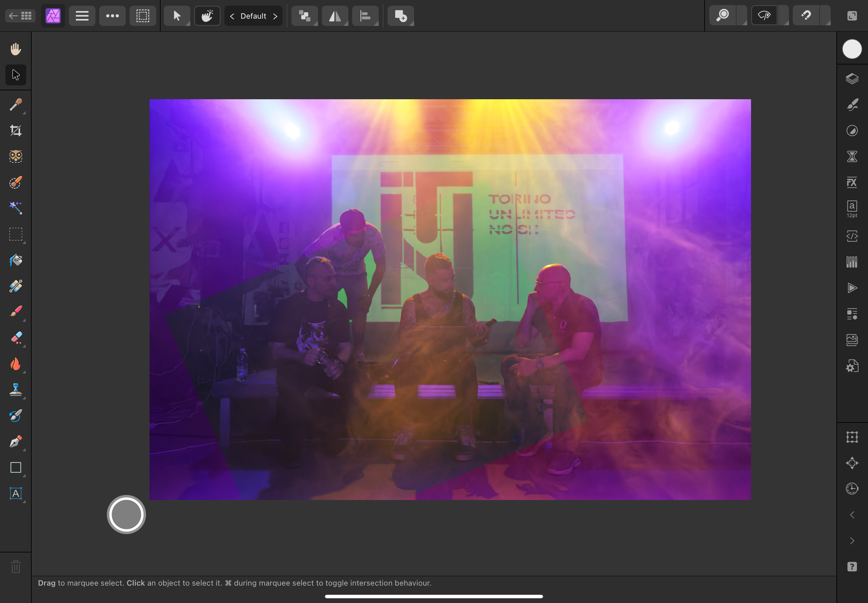
Task: Open the Photo Persona menu
Action: pos(53,16)
